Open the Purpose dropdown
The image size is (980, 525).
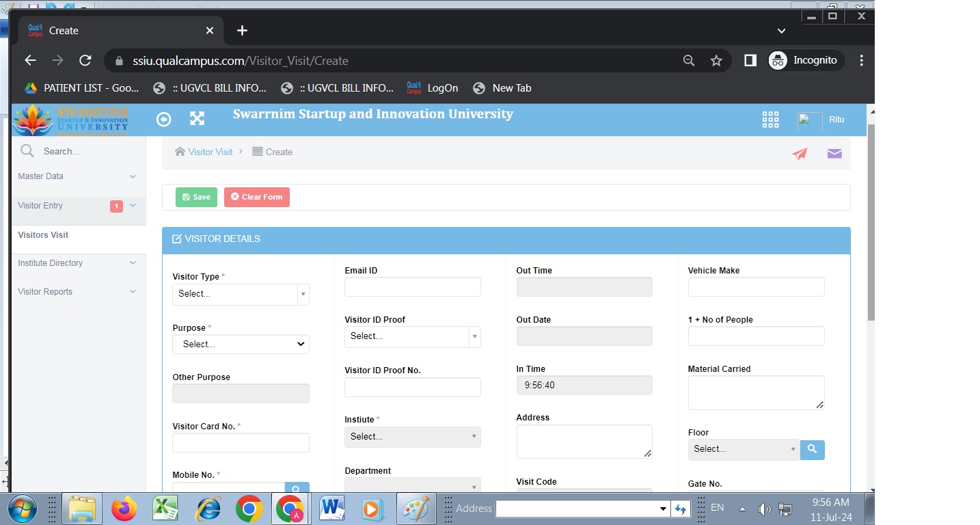pos(241,345)
